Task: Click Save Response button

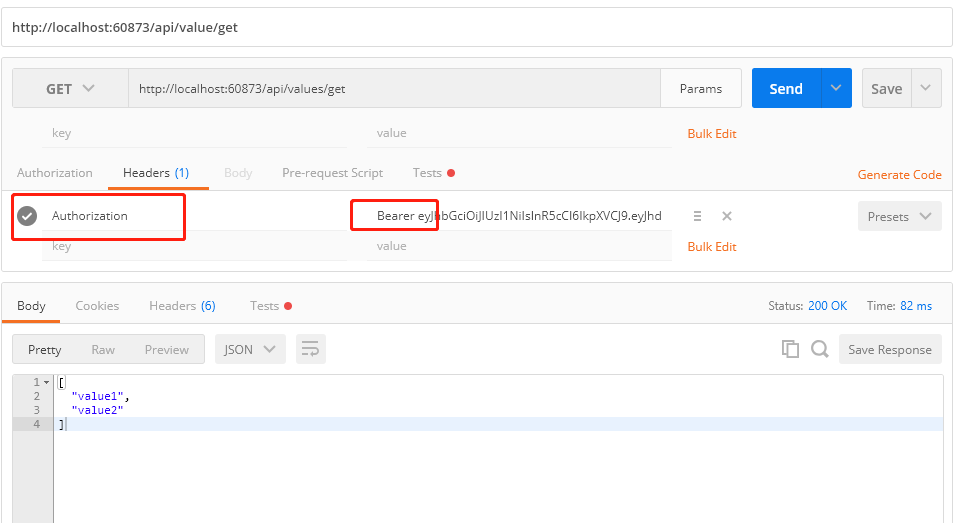Action: coord(890,349)
